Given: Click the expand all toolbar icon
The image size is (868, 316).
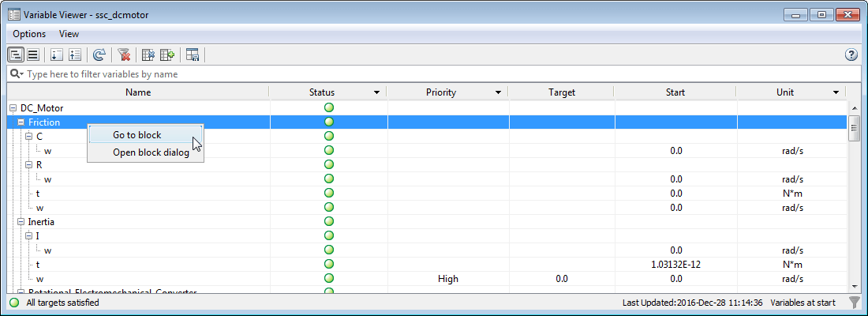Looking at the screenshot, I should 57,55.
